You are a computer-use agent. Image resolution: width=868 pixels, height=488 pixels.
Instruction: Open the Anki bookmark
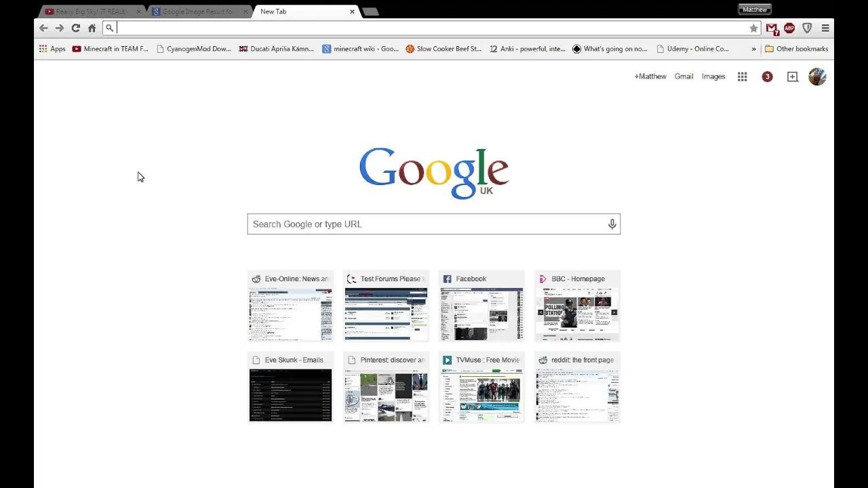tap(527, 49)
